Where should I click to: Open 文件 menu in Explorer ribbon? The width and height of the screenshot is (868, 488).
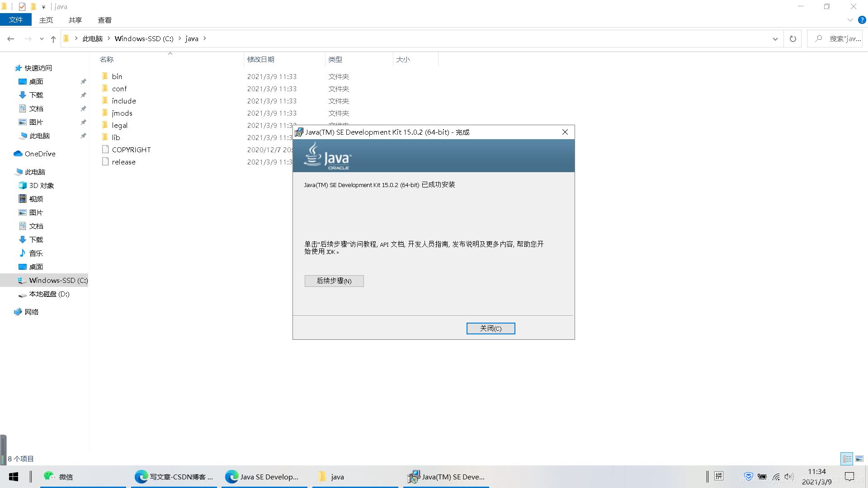[x=17, y=20]
